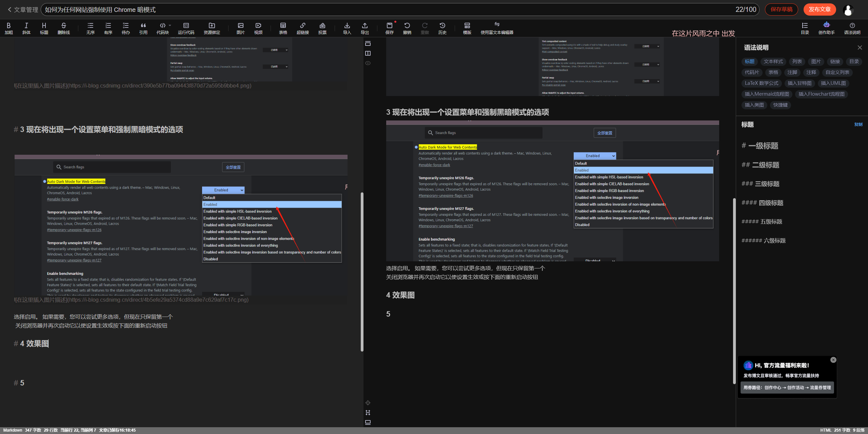
Task: Insert an unordered list (无序)
Action: point(91,29)
